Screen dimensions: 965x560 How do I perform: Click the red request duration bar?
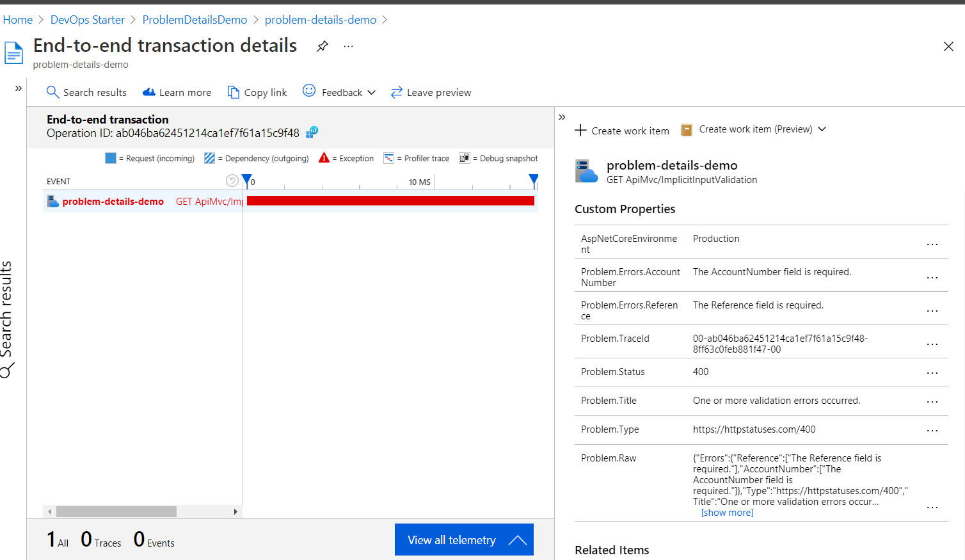[390, 201]
